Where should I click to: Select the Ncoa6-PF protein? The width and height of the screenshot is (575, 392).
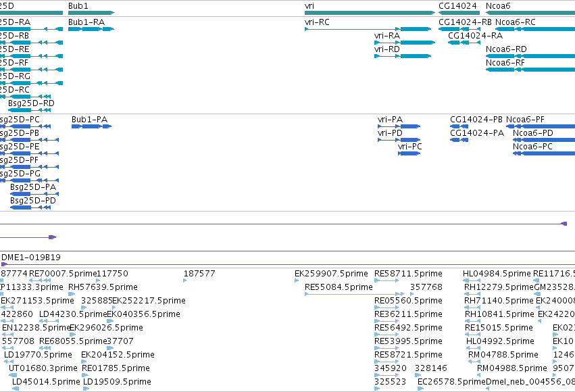[x=541, y=126]
